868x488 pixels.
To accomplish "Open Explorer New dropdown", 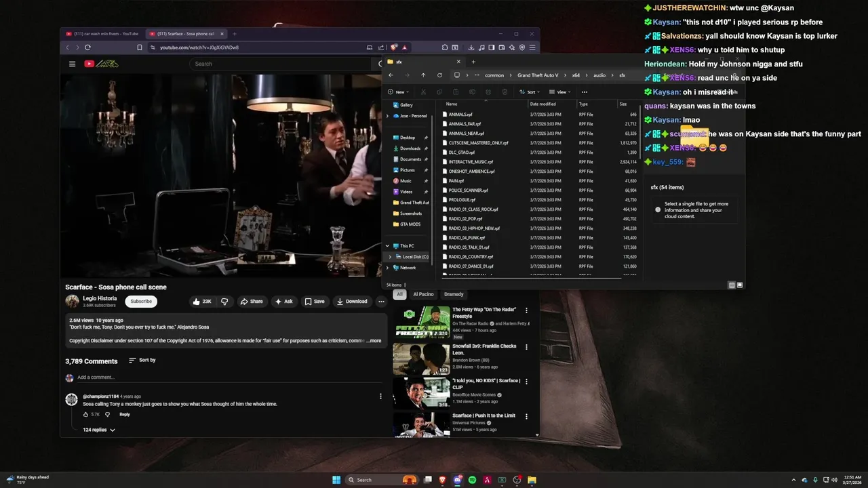I will [x=398, y=92].
